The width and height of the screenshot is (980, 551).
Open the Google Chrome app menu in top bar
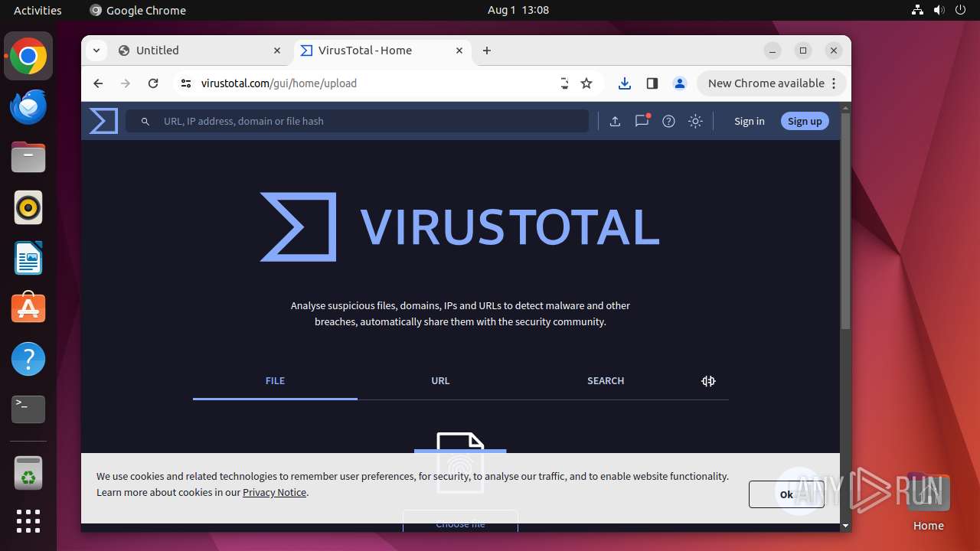click(x=138, y=10)
